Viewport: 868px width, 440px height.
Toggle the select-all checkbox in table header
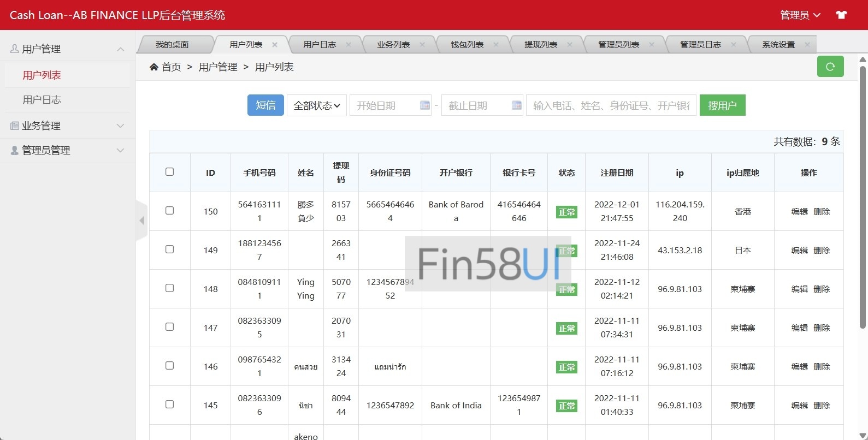click(169, 172)
